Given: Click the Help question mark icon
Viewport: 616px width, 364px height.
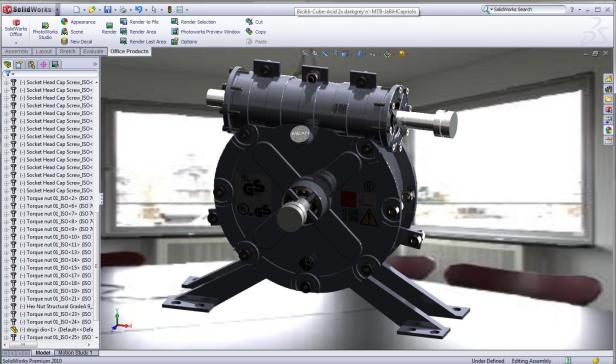Looking at the screenshot, I should (x=572, y=9).
